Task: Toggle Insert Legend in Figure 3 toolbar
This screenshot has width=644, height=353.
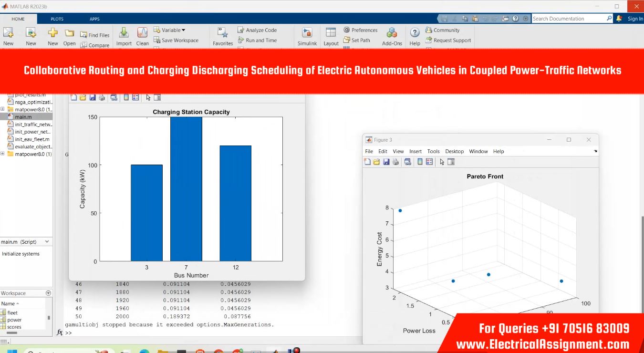Action: point(429,162)
